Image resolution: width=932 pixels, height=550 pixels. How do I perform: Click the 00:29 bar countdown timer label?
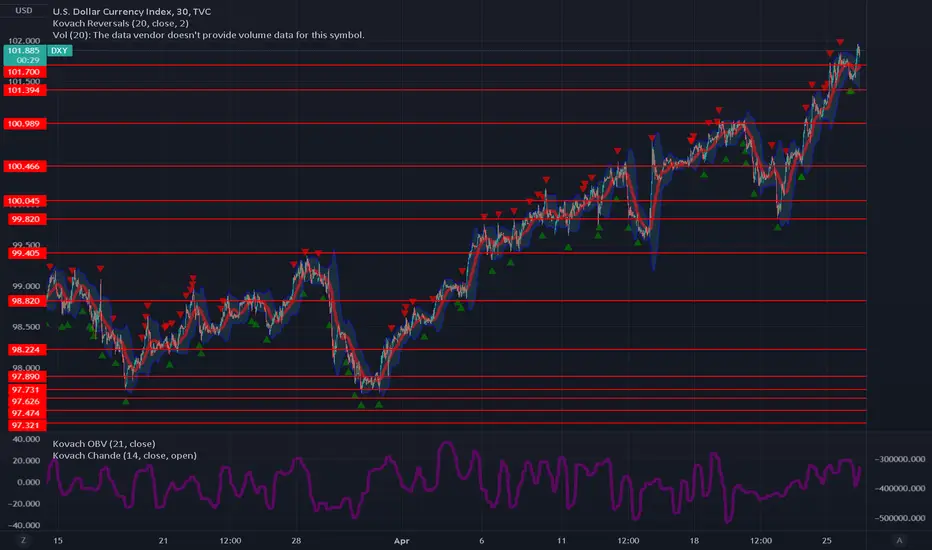28,60
